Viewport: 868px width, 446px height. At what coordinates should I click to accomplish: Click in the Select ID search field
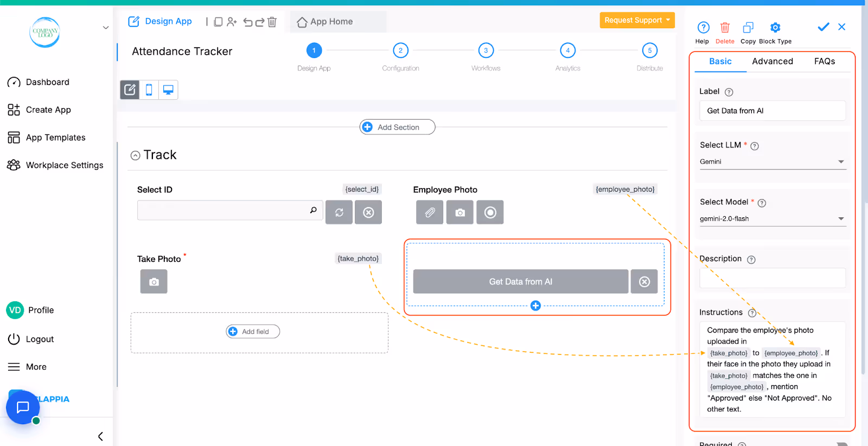(x=230, y=210)
